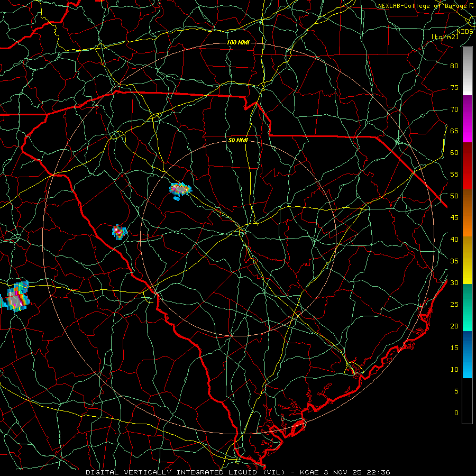Select the 55 value on the color scale

(x=454, y=175)
